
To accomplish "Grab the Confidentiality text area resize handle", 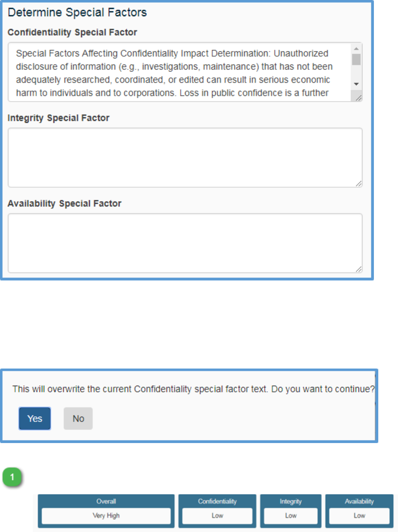I will pyautogui.click(x=359, y=98).
